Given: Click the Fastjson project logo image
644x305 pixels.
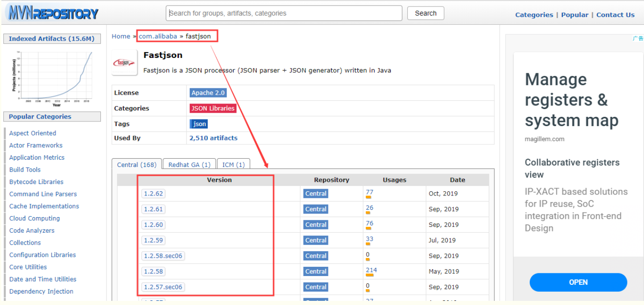Looking at the screenshot, I should click(x=125, y=63).
